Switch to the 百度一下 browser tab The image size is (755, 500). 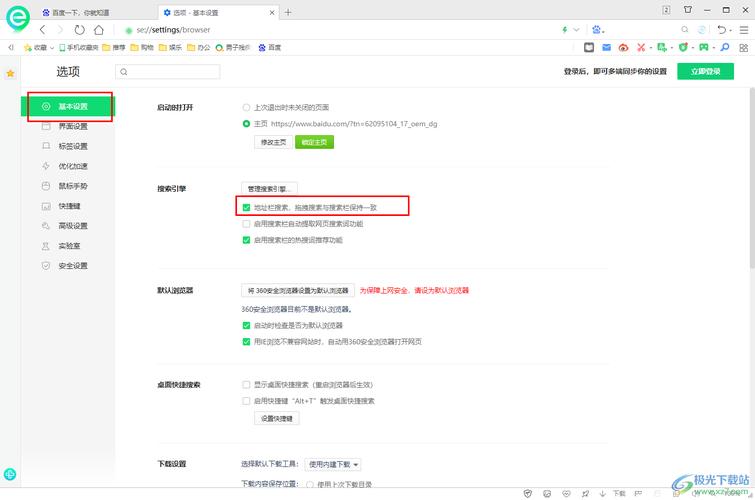tap(96, 13)
